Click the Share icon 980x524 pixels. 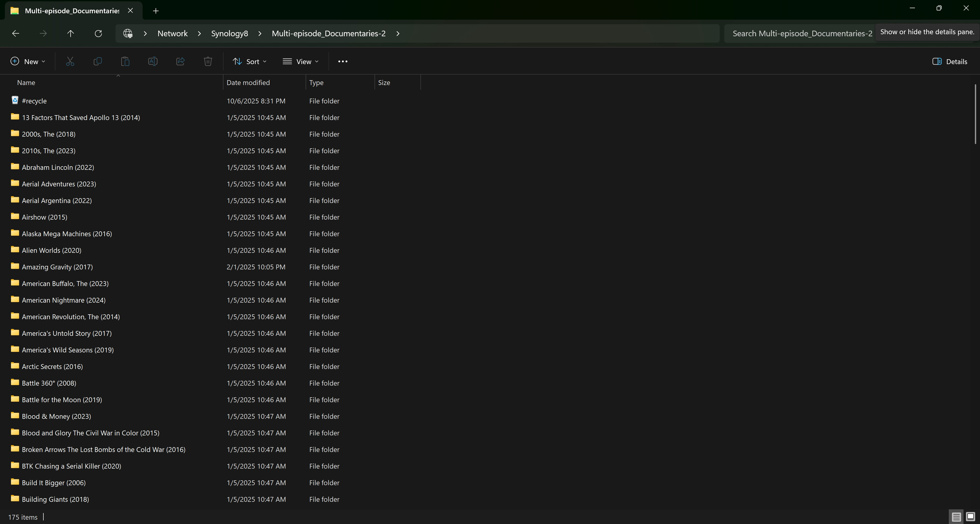(180, 61)
